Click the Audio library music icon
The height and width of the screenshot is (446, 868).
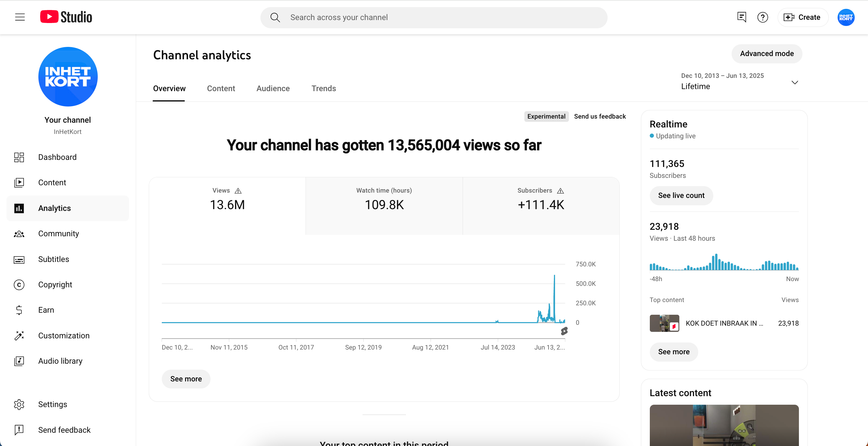click(19, 361)
